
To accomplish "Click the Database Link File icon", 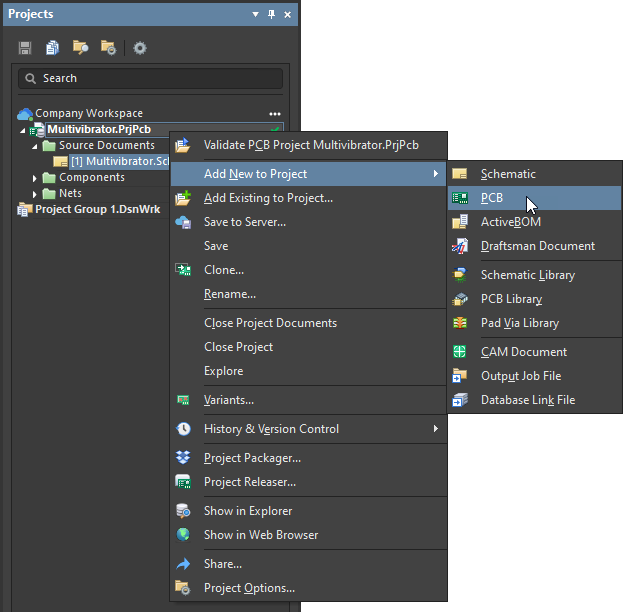I will click(460, 400).
